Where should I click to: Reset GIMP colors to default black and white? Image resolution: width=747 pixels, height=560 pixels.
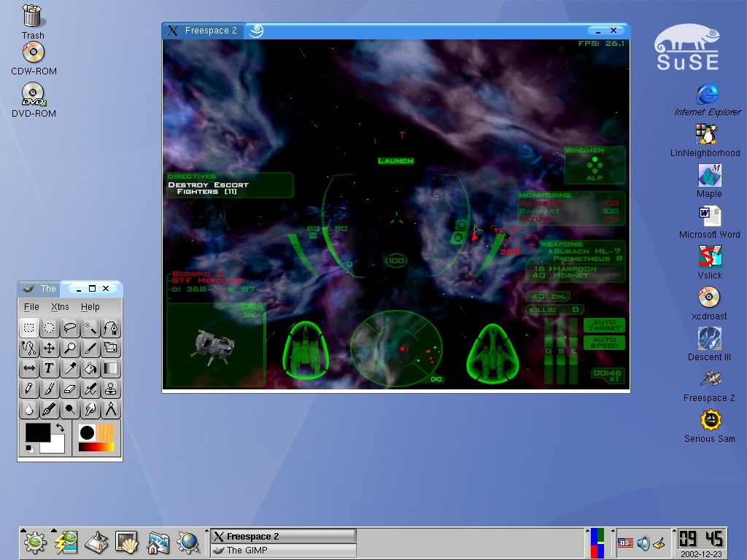point(29,449)
